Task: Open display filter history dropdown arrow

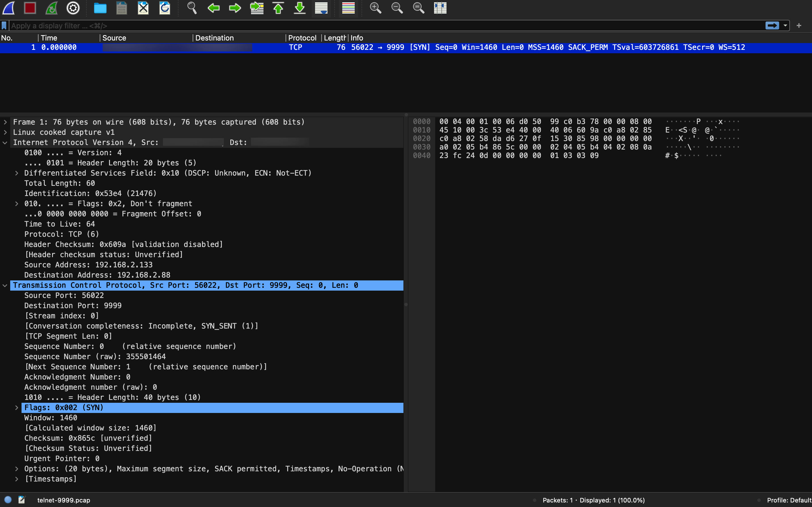Action: click(785, 25)
